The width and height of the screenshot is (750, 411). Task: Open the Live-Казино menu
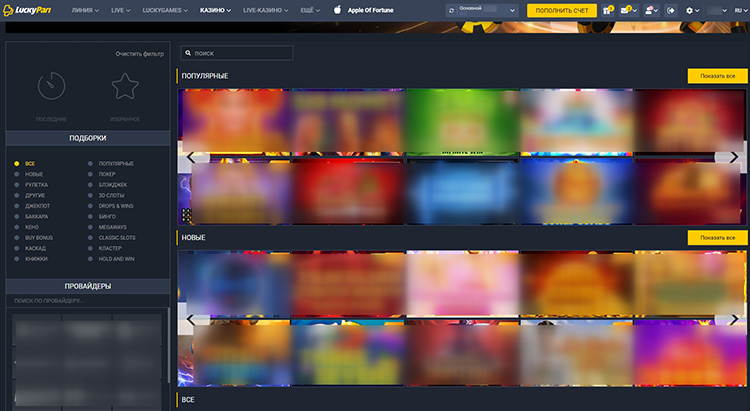click(x=265, y=10)
